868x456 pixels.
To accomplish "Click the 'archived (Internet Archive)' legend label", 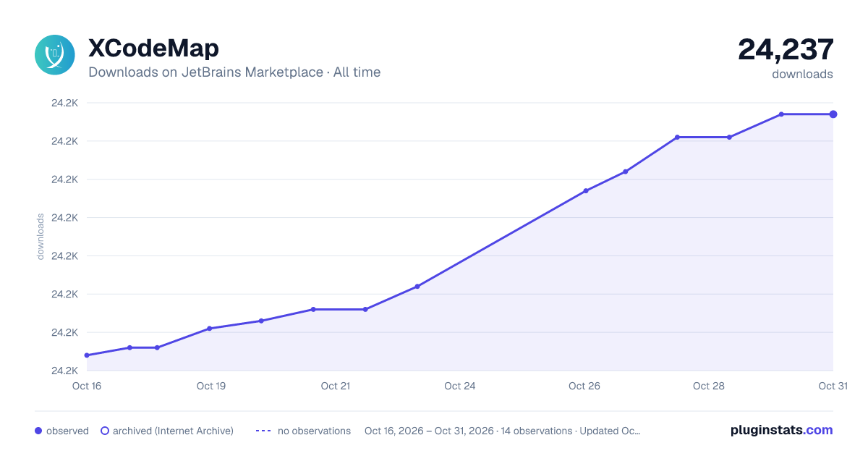I will (x=173, y=431).
